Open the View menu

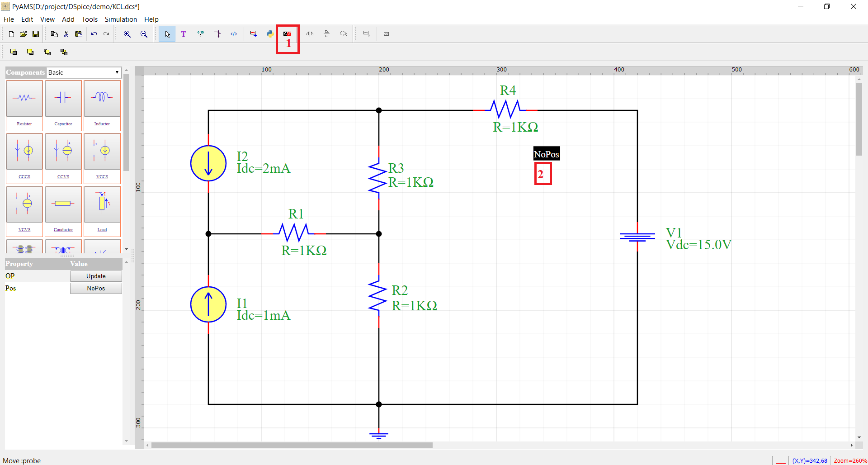(x=47, y=19)
